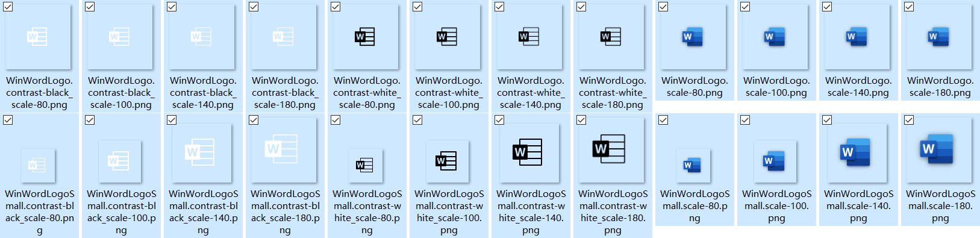Select WinWordLogo.scale-100.png blue Word icon
The width and height of the screenshot is (980, 238).
point(775,37)
